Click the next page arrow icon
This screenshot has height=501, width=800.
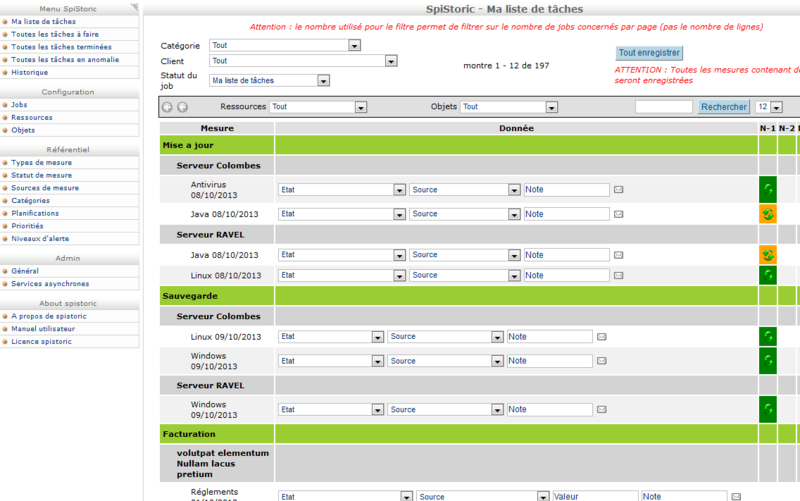182,107
